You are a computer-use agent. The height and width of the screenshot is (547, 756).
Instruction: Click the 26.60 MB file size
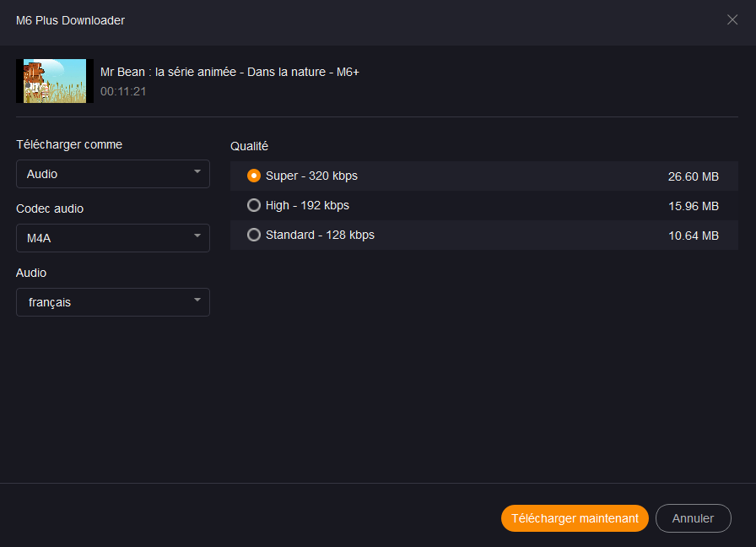[x=693, y=176]
